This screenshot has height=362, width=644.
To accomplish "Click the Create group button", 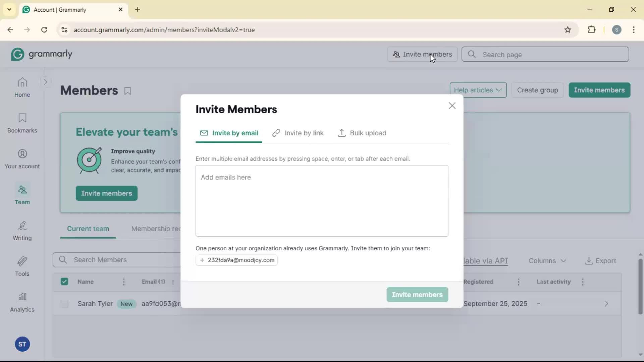I will coord(537,90).
